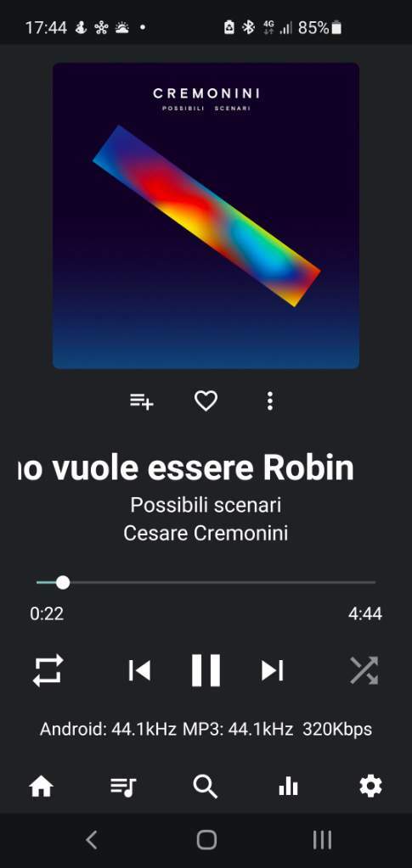This screenshot has height=868, width=412.
Task: Open the play queue tab
Action: click(x=123, y=786)
